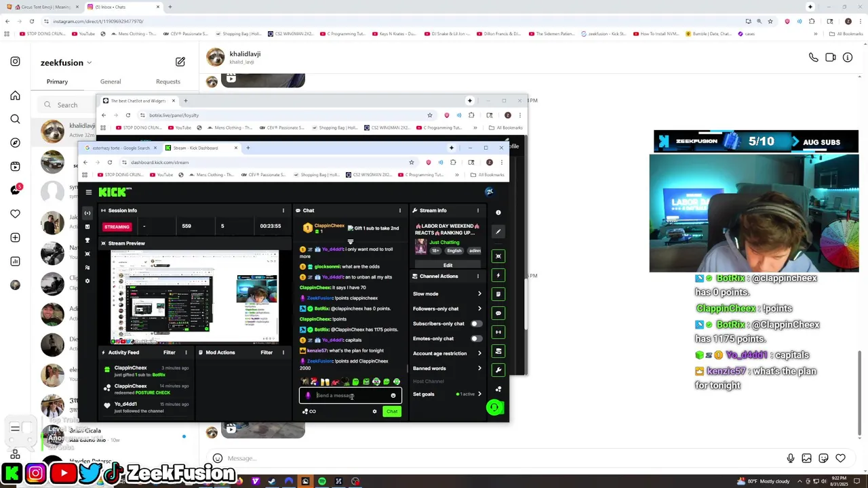
Task: Click Filter in Mod Actions panel
Action: (x=267, y=352)
